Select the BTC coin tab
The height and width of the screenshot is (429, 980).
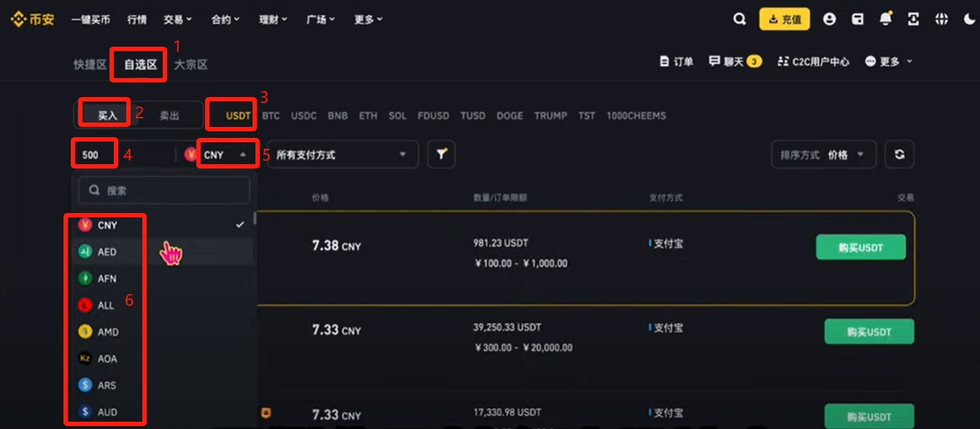click(x=271, y=115)
